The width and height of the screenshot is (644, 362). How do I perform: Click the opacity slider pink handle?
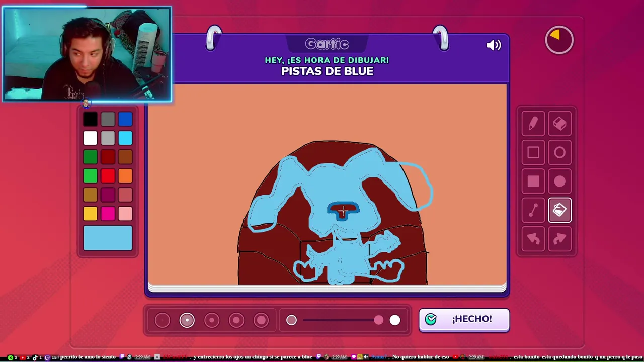(378, 320)
